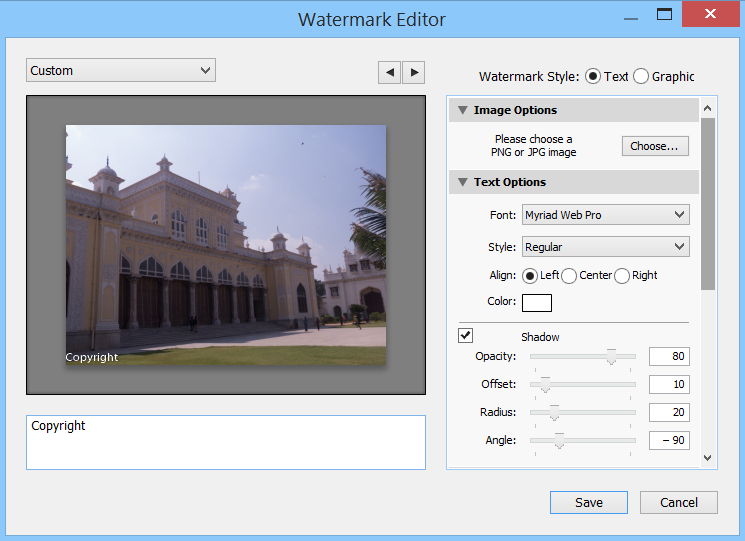Image resolution: width=745 pixels, height=541 pixels.
Task: Open the Custom preset dropdown
Action: pyautogui.click(x=120, y=70)
